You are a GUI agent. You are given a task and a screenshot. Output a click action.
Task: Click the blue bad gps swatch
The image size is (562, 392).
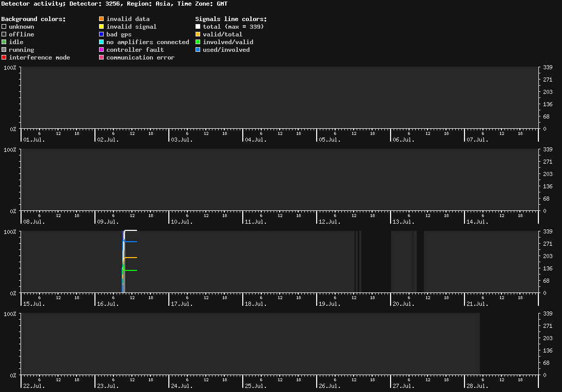[x=102, y=34]
